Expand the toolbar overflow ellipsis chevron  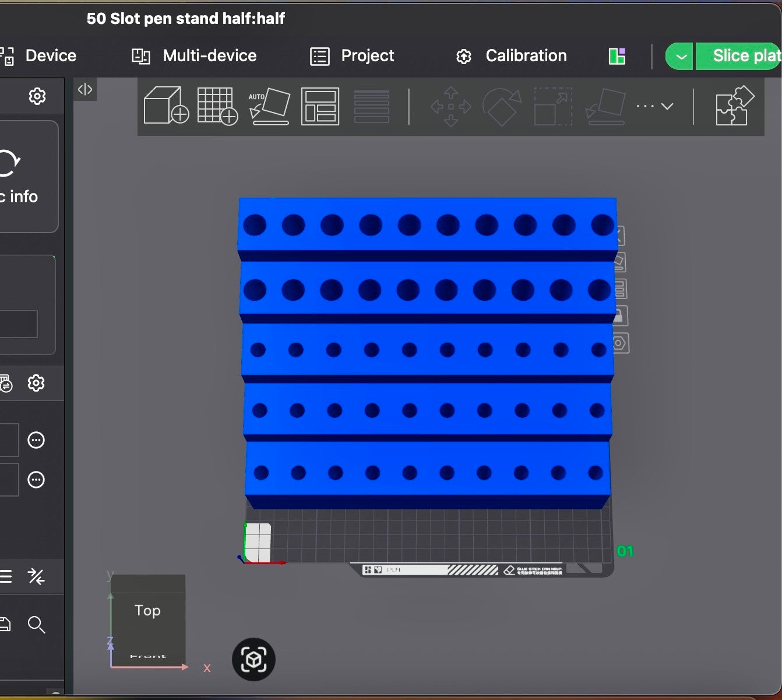tap(655, 106)
